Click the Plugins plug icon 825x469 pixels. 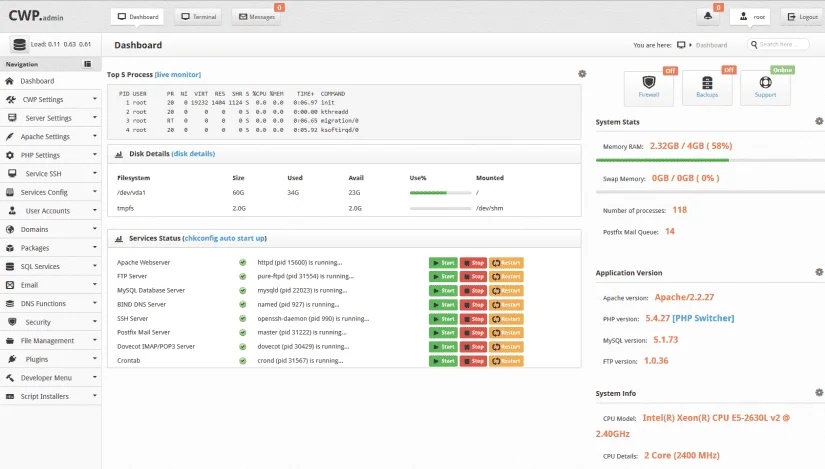12,359
